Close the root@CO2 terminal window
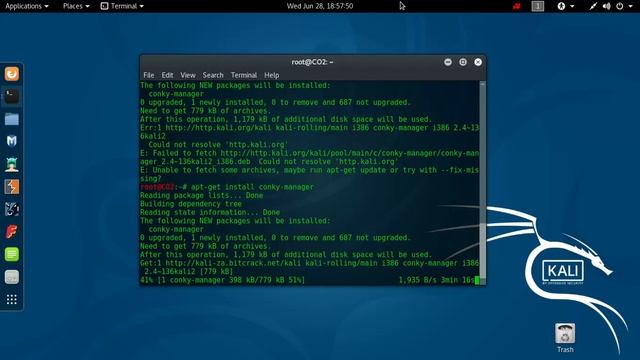 tap(478, 62)
